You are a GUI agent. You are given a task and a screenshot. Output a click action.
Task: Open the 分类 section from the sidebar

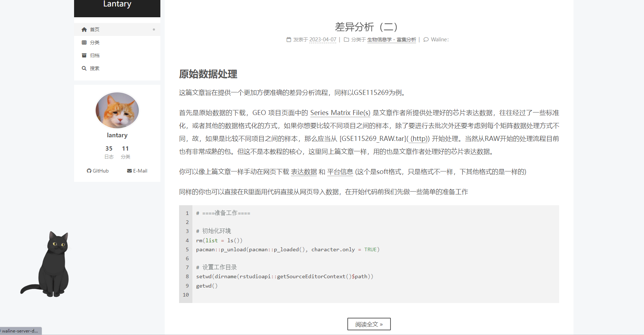[95, 42]
